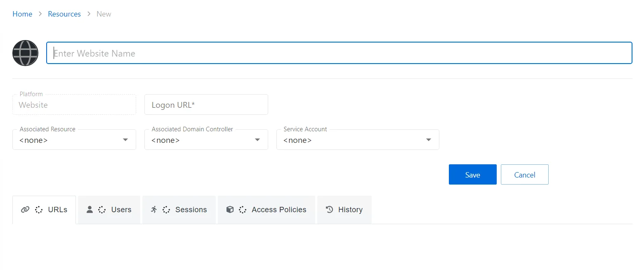Go to Resources breadcrumb link
Screen dimensions: 644x270
[x=64, y=14]
